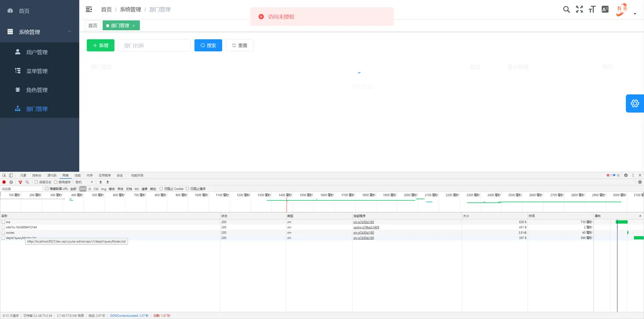Click the network search magnifier icon
The image size is (644, 319).
(27, 182)
